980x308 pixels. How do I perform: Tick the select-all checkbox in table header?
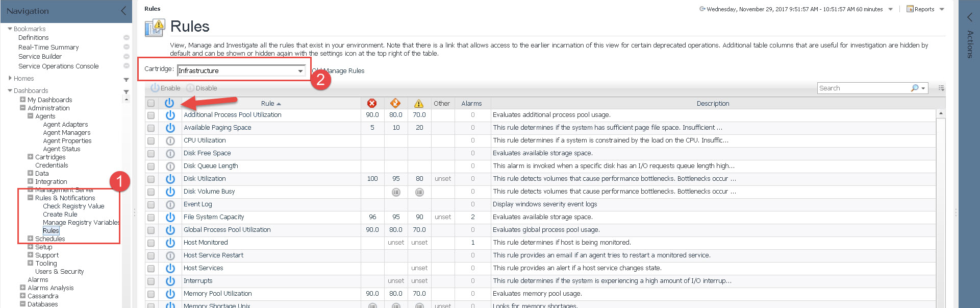coord(151,103)
